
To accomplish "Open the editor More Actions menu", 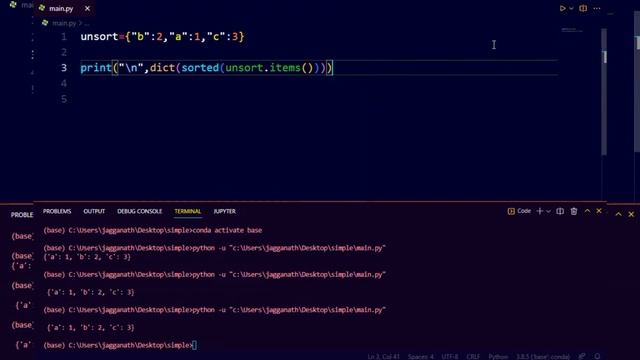I will tap(597, 8).
